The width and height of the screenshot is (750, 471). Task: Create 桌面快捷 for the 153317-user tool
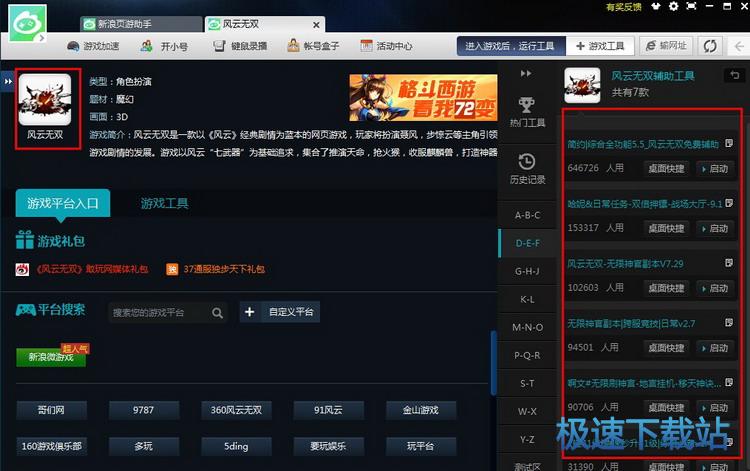coord(666,229)
